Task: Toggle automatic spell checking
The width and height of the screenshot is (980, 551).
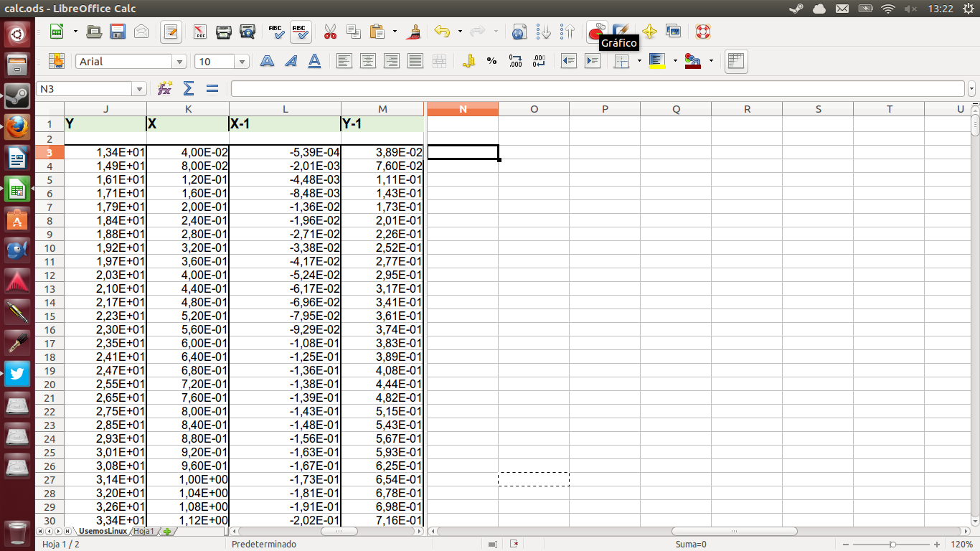Action: (x=300, y=32)
